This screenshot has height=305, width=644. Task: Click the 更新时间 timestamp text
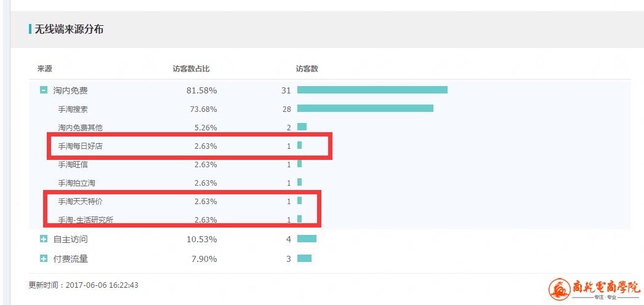click(x=83, y=285)
